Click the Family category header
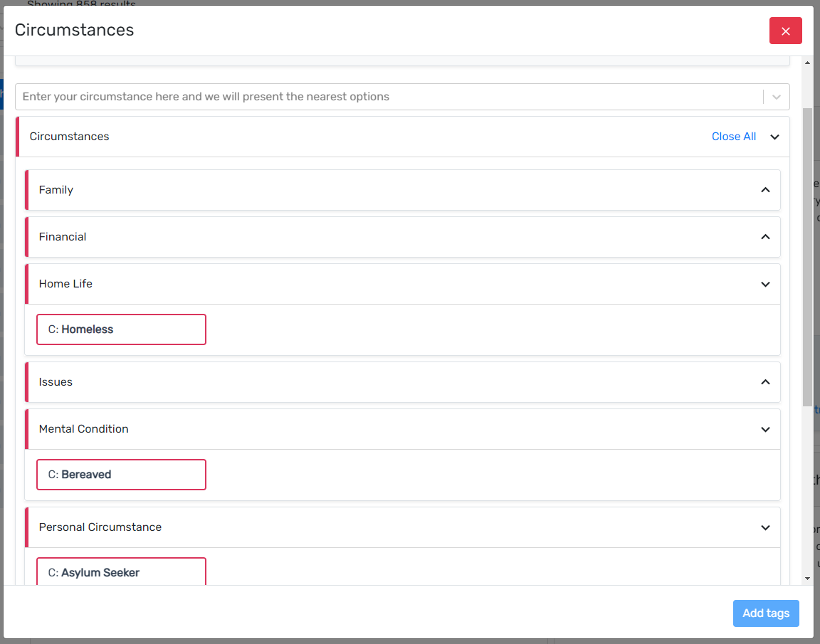 [56, 190]
